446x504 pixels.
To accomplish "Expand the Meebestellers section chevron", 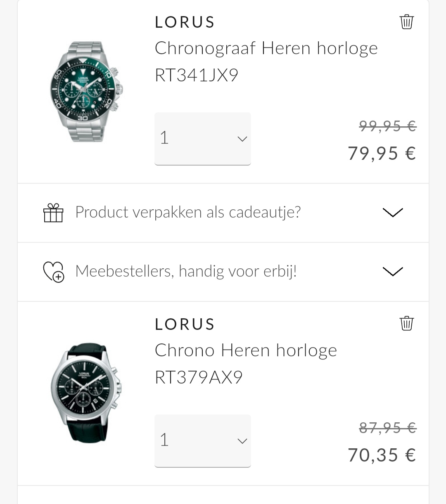I will (x=393, y=272).
